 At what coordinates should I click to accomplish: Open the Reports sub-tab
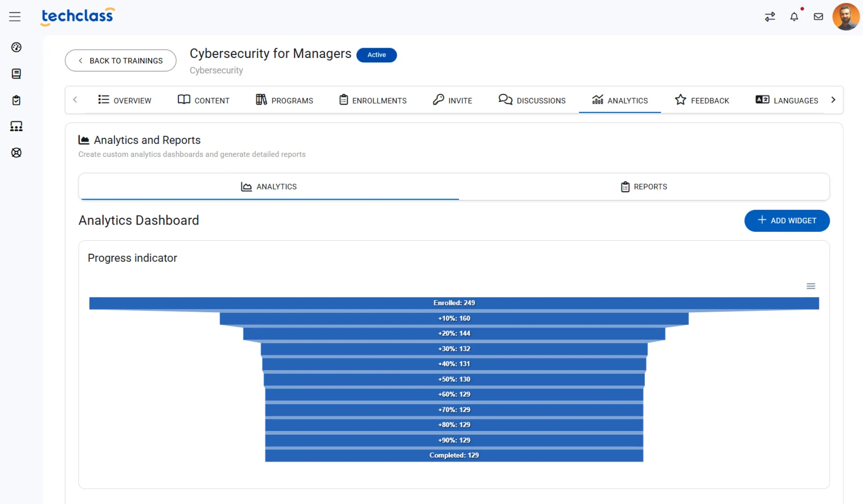[x=644, y=186]
